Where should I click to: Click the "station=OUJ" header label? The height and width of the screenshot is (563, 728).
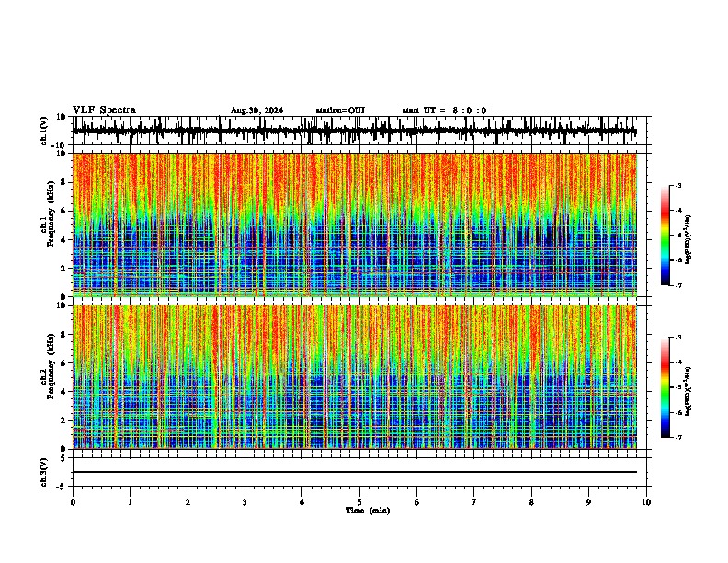point(340,110)
